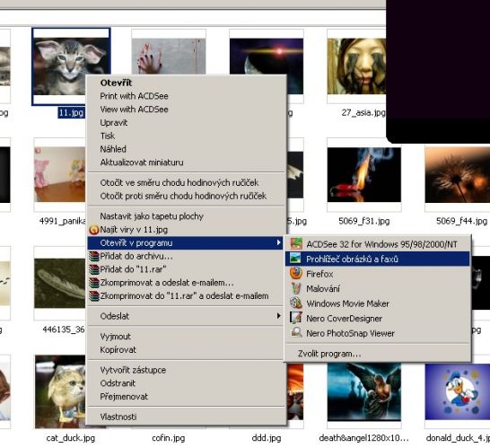Image resolution: width=490 pixels, height=448 pixels.
Task: Select the 4991_panika thumbnail
Action: click(59, 174)
